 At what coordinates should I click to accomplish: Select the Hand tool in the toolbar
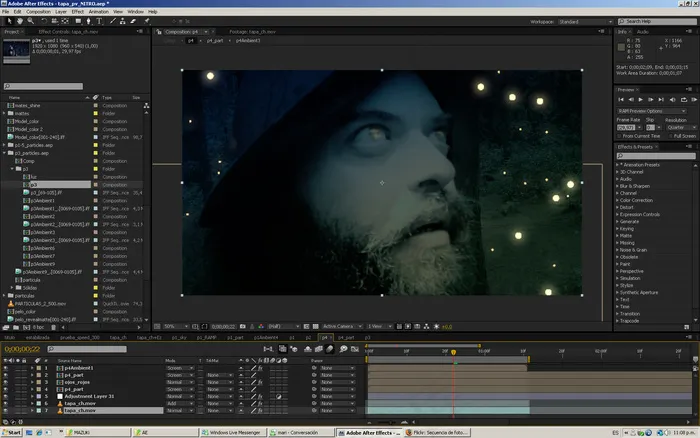[x=18, y=20]
